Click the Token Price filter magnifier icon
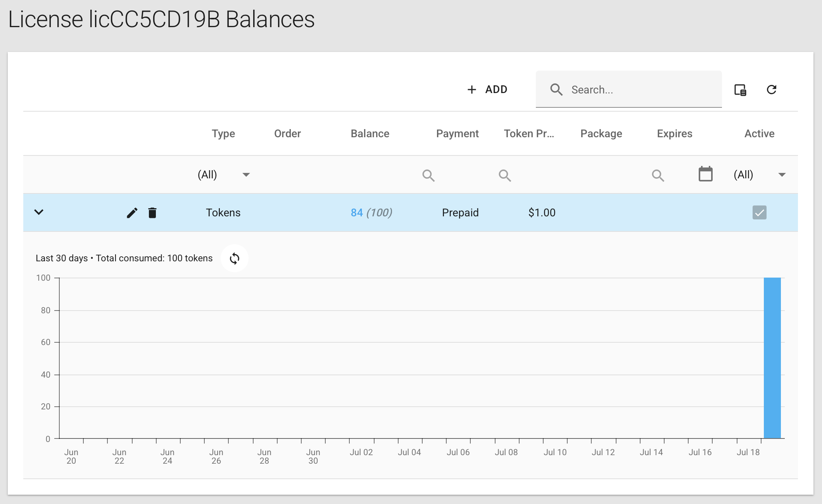This screenshot has width=822, height=504. [x=504, y=175]
